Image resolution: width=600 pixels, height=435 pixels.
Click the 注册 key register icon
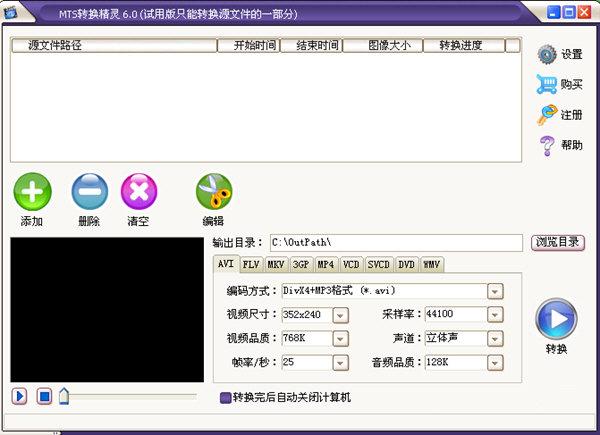[546, 115]
